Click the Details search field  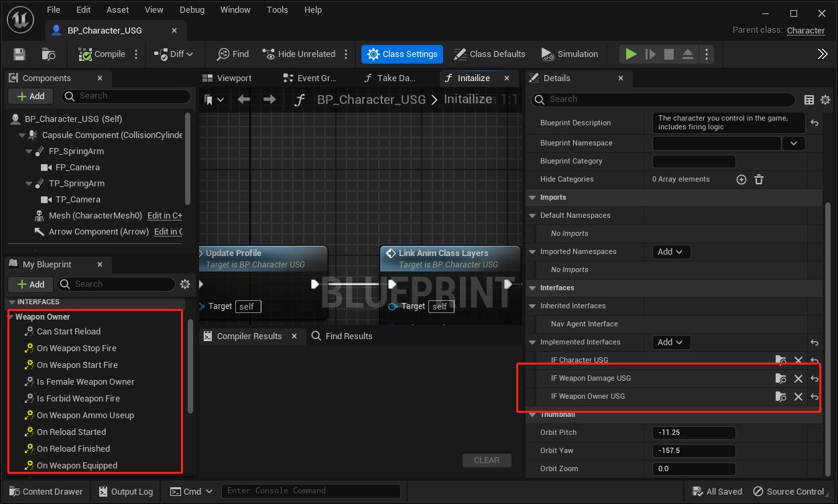pyautogui.click(x=664, y=99)
